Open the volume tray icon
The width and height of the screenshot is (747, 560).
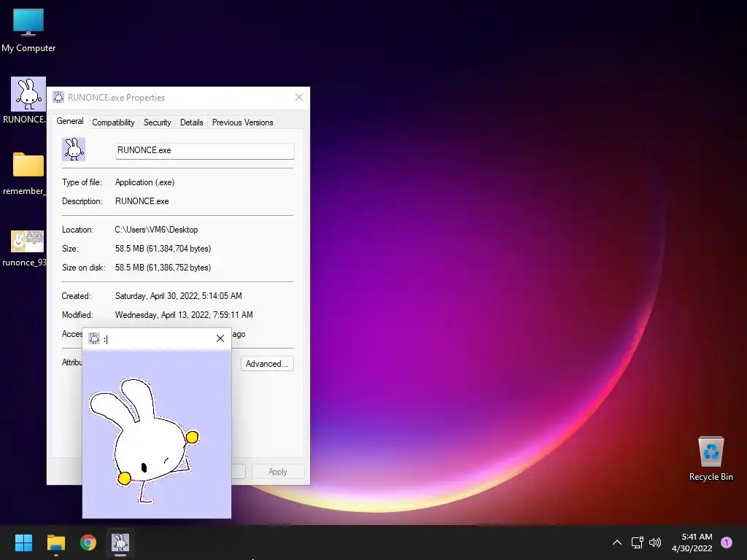656,542
